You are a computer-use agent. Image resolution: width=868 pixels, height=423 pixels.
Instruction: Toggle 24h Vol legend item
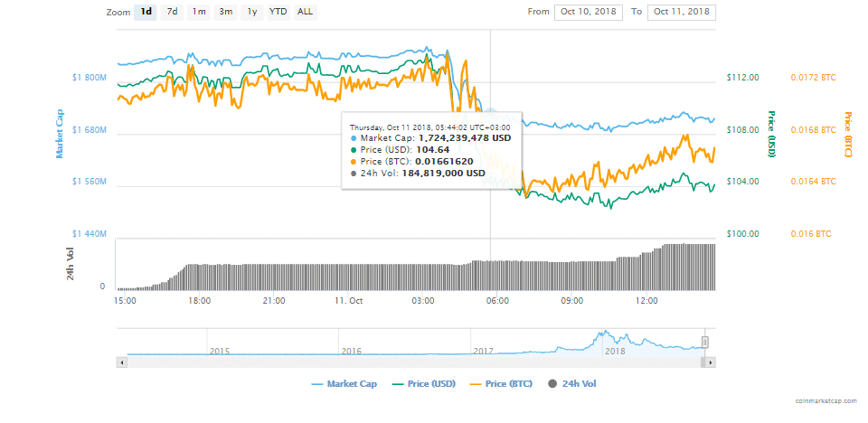[x=571, y=384]
